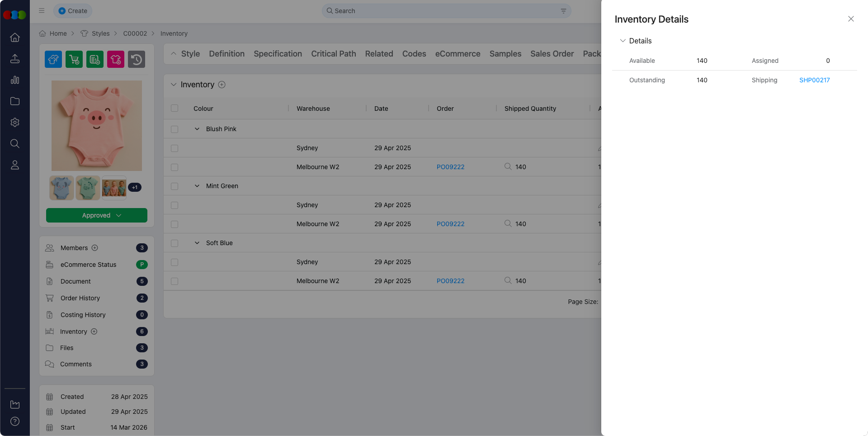Switch to the Critical Path tab
The height and width of the screenshot is (436, 868).
pos(333,54)
